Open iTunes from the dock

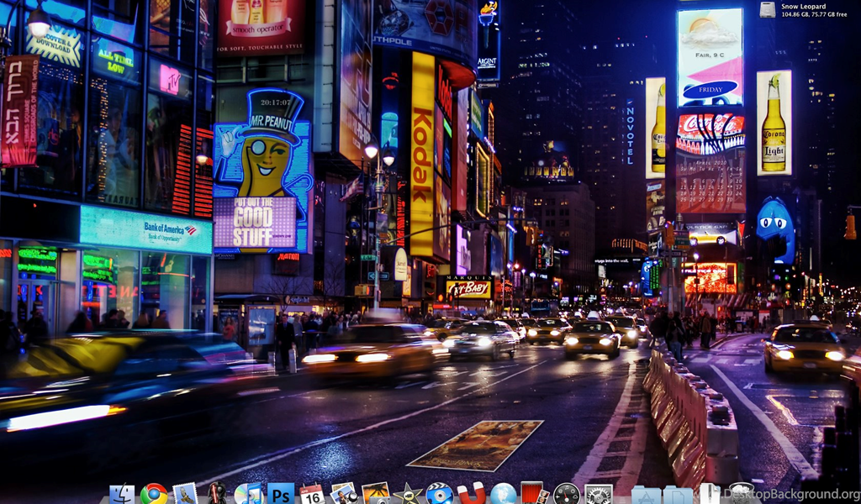(248, 494)
